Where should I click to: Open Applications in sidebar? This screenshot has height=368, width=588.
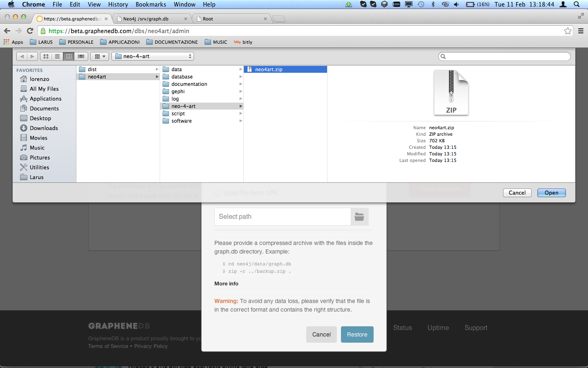(45, 99)
